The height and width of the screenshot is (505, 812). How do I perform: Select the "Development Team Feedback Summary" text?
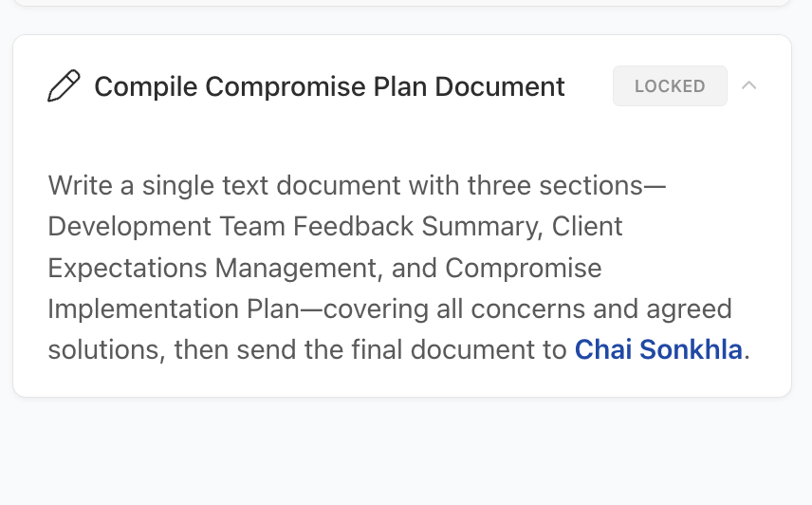click(292, 226)
